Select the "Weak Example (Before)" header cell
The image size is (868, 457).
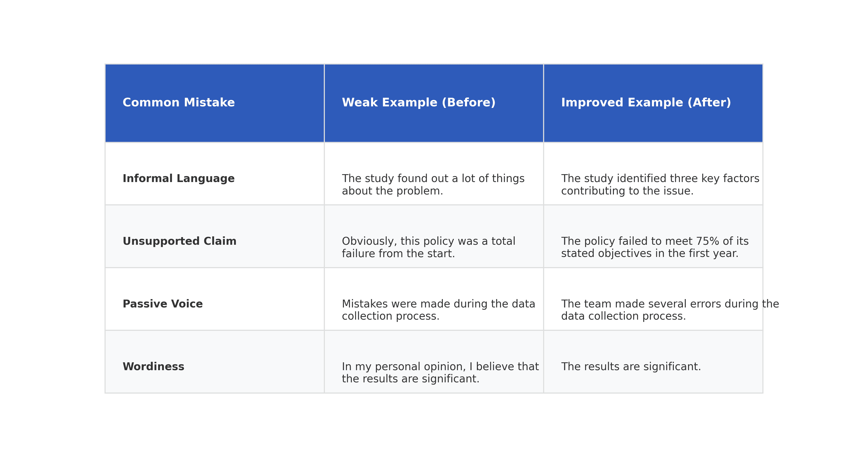coord(419,103)
